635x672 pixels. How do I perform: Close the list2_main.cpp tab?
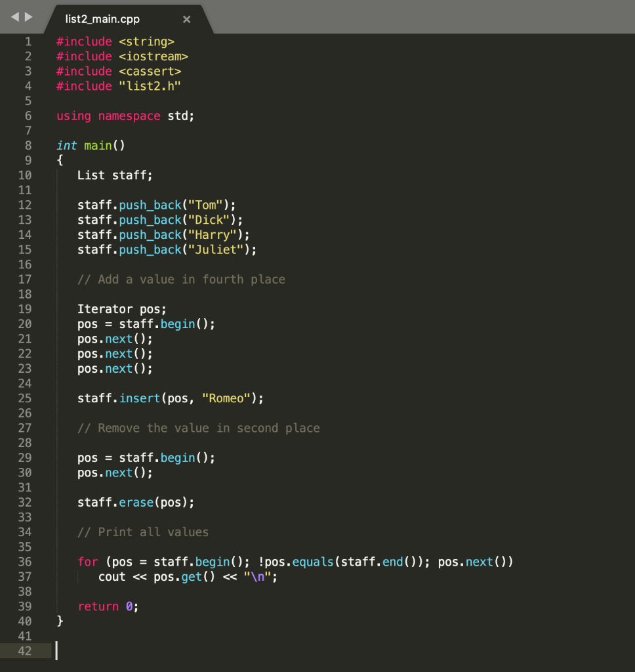(186, 19)
